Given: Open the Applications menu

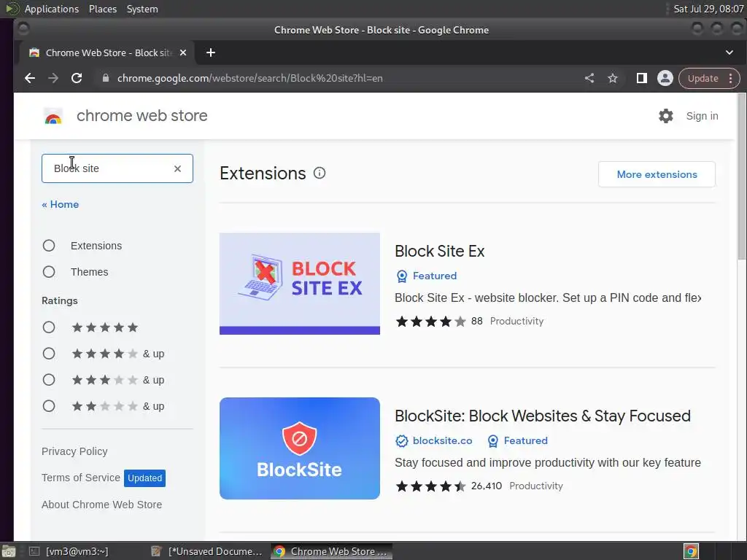Looking at the screenshot, I should pyautogui.click(x=52, y=9).
